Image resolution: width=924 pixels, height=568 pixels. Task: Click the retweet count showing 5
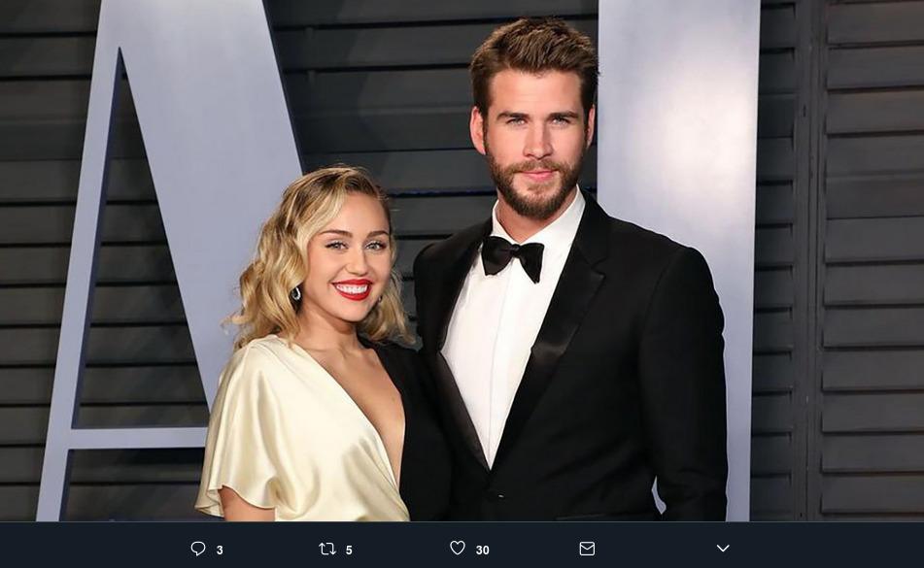coord(349,550)
